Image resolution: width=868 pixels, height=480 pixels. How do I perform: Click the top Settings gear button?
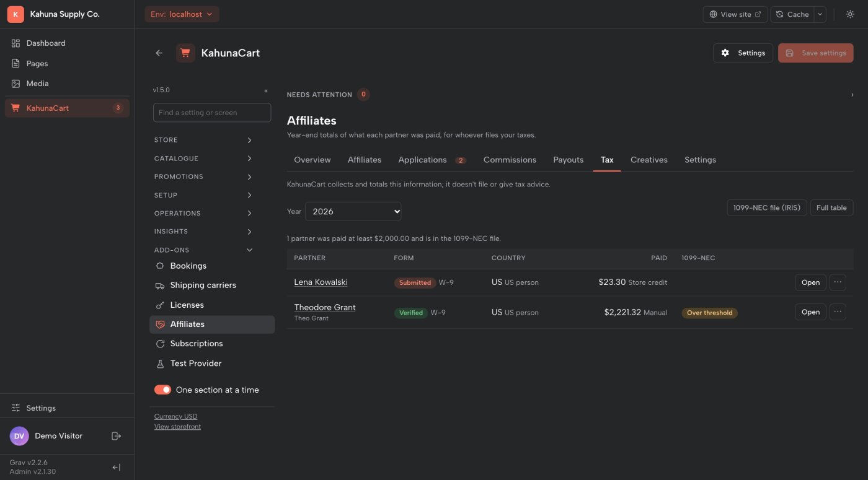click(743, 53)
